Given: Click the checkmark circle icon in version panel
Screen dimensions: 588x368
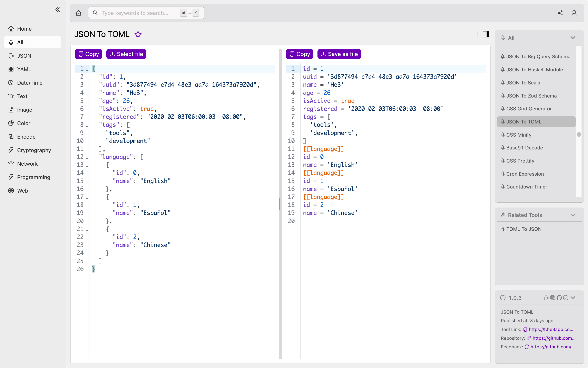Looking at the screenshot, I should tap(566, 298).
